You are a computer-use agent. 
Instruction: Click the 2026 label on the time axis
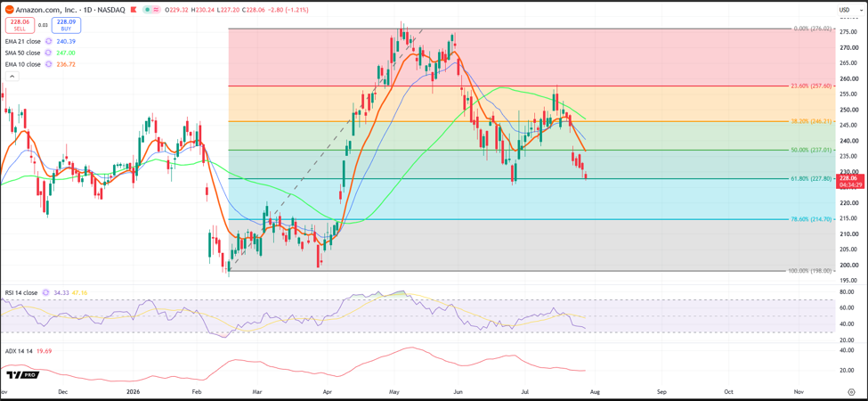tap(133, 391)
